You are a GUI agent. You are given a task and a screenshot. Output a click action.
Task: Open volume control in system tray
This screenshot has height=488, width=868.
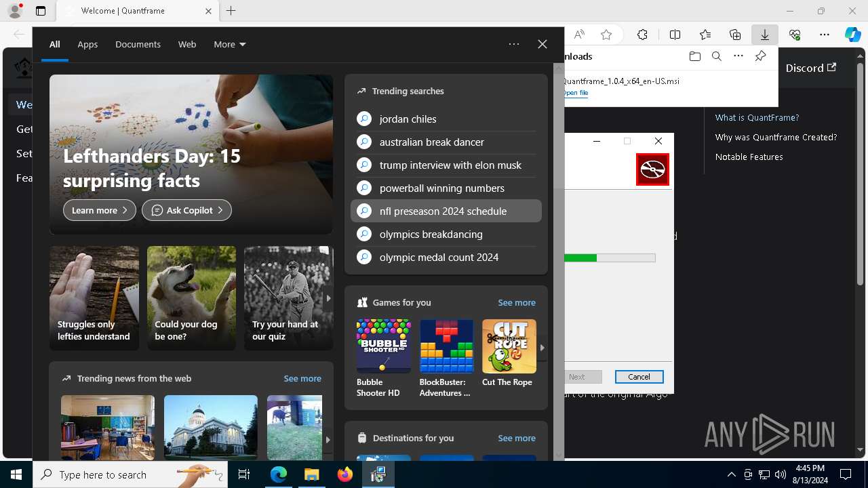pos(781,474)
